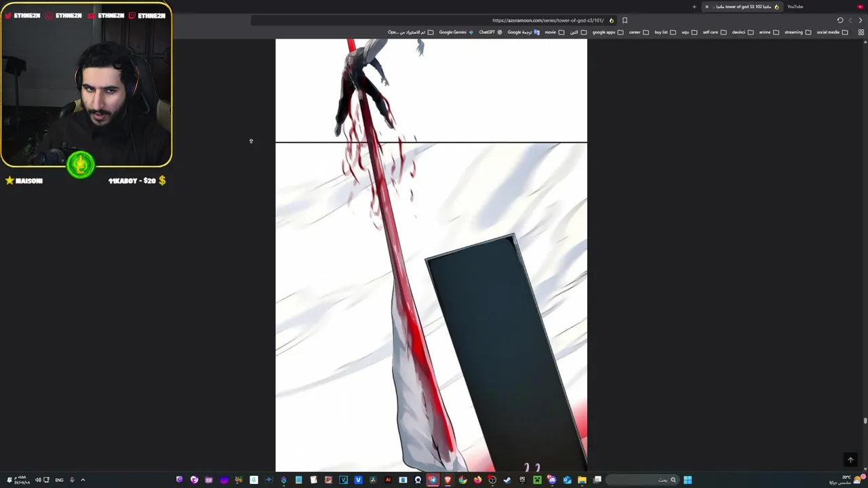Close the Tower of God S3 tab
868x488 pixels.
click(707, 7)
